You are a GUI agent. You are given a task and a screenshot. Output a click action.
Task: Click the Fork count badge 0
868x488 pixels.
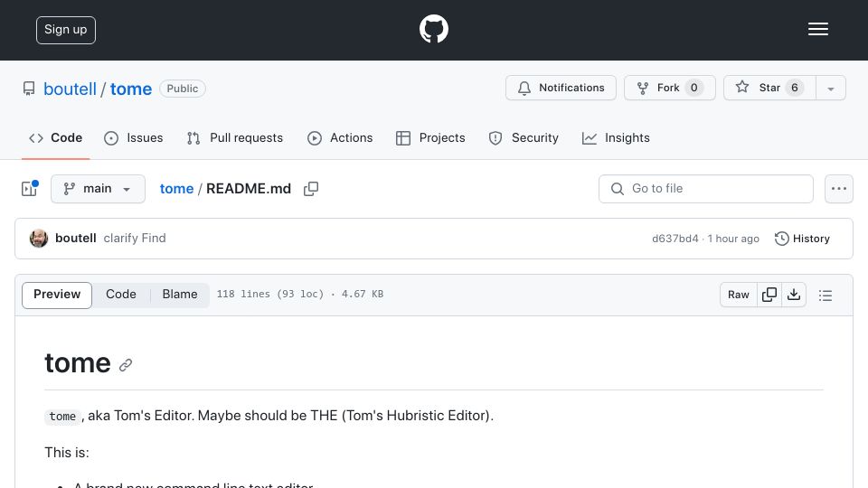click(693, 88)
